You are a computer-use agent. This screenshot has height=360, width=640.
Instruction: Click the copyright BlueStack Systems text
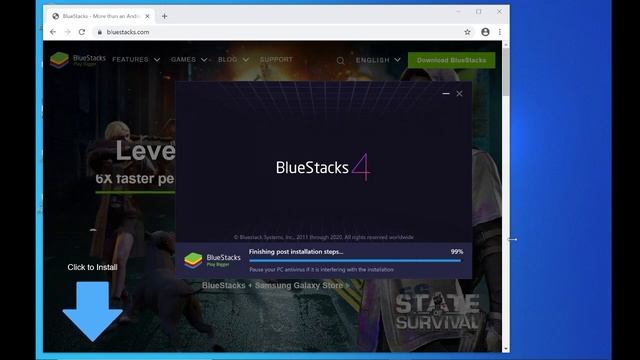coord(323,237)
